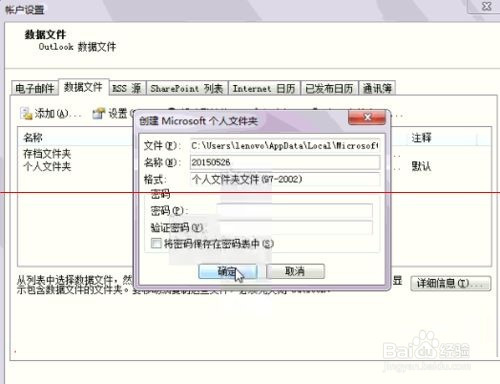Open the 通讯簿 tab

pyautogui.click(x=377, y=88)
